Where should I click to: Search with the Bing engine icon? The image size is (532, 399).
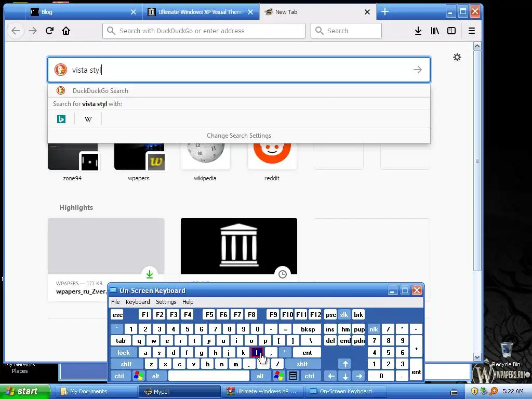[61, 119]
